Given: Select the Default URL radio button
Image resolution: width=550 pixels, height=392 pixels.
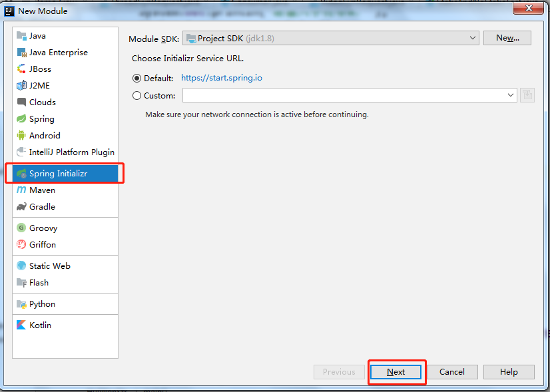Looking at the screenshot, I should (137, 78).
